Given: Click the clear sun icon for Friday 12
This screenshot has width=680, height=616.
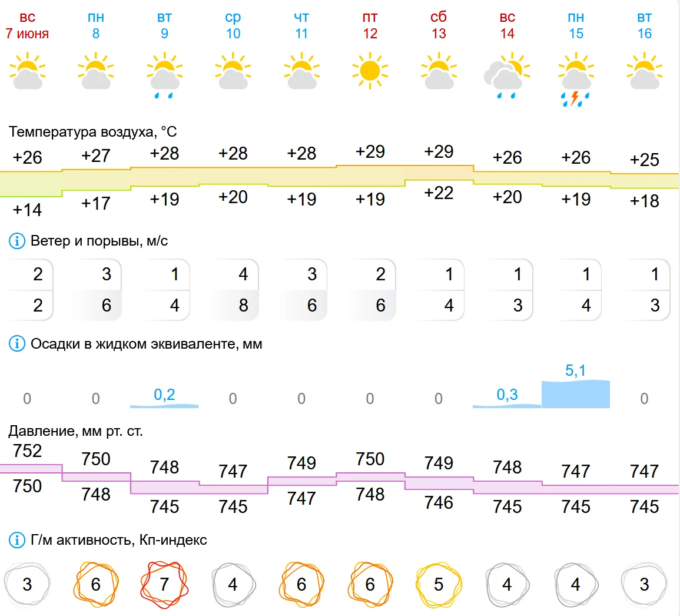Looking at the screenshot, I should (370, 71).
